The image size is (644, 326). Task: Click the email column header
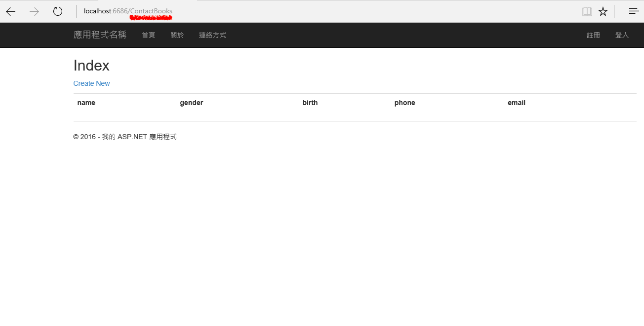pyautogui.click(x=516, y=103)
